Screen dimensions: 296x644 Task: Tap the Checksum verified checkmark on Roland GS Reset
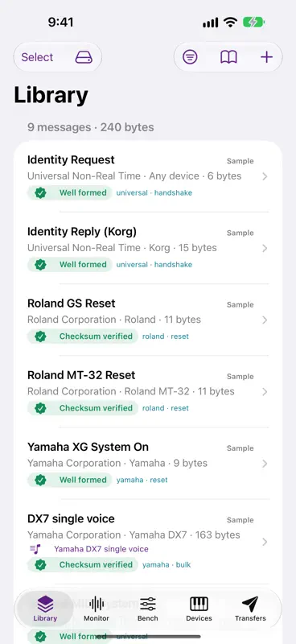[40, 336]
